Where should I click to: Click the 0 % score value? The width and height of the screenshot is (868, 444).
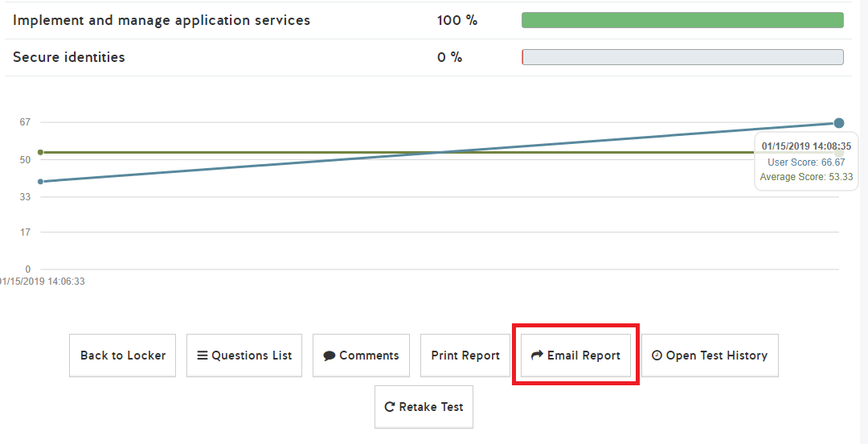(450, 57)
